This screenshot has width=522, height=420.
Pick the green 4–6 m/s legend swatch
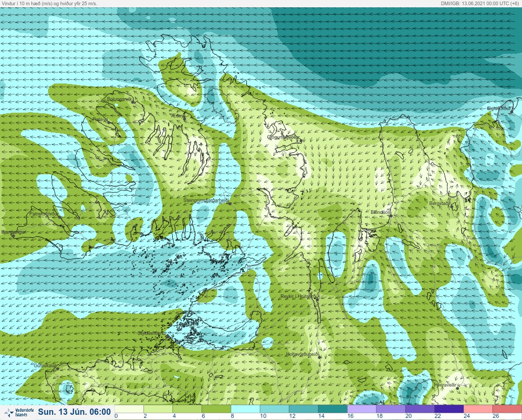tap(187, 409)
